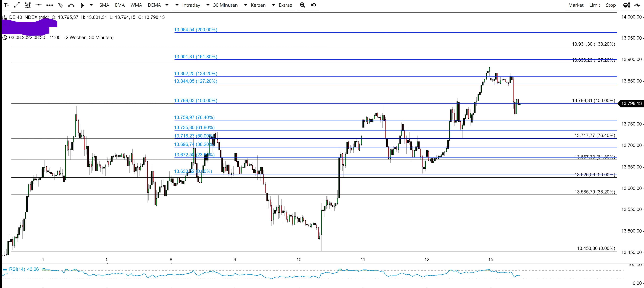
Task: Choose the Fibonacci retracement tool
Action: pos(28,5)
